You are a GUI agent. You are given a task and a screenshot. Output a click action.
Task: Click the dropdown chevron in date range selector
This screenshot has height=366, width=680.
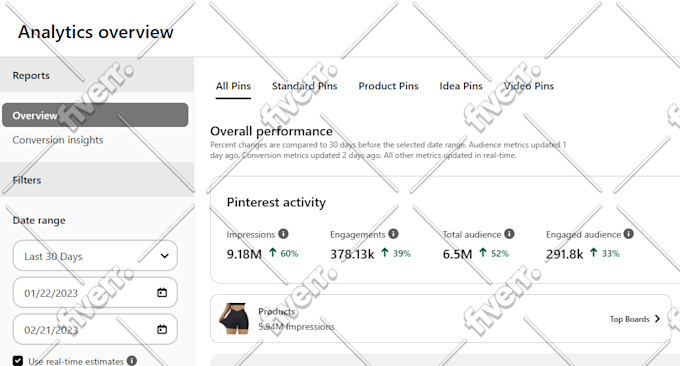click(x=164, y=256)
